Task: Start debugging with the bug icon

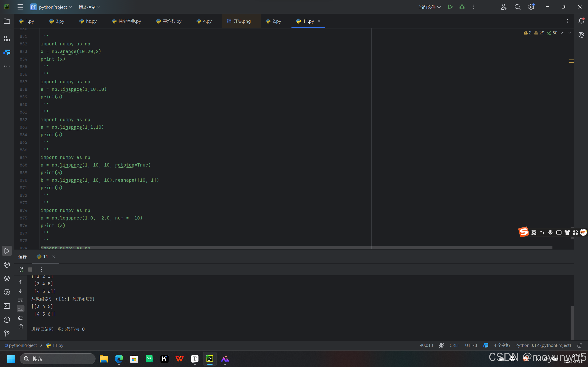Action: [462, 7]
